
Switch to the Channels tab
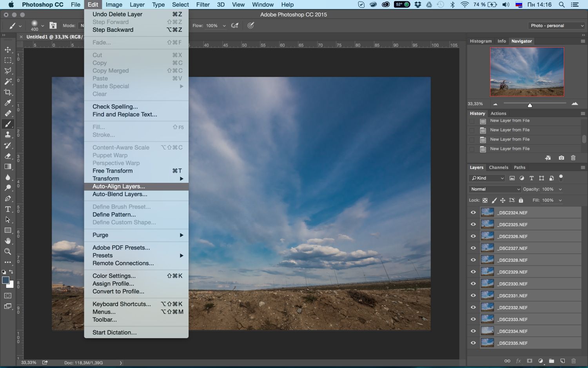[498, 168]
